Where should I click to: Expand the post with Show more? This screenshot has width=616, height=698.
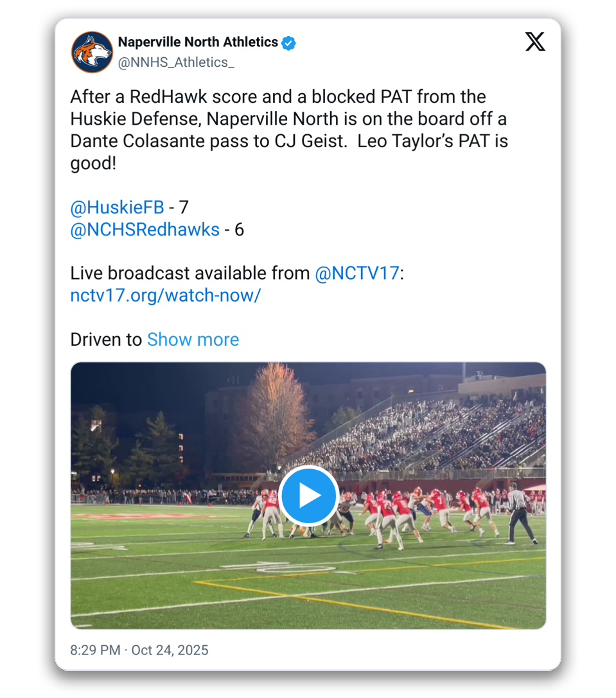[x=193, y=339]
